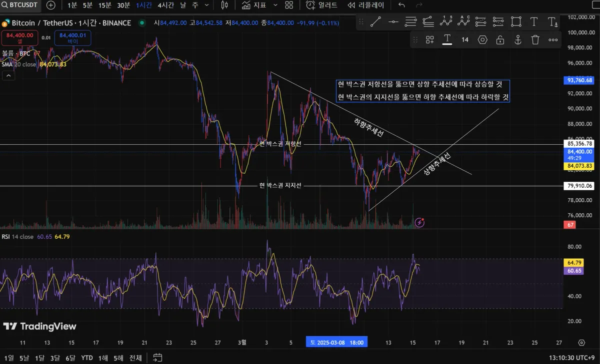Start bar replay with 리플레이

[x=365, y=5]
